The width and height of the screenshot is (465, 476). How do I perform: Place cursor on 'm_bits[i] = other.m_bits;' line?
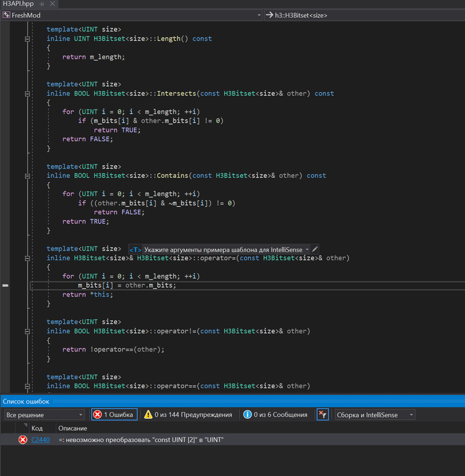(127, 286)
